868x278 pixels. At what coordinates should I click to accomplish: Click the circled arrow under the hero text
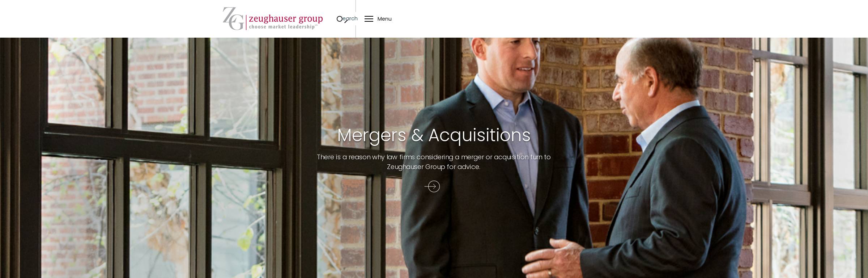coord(432,186)
